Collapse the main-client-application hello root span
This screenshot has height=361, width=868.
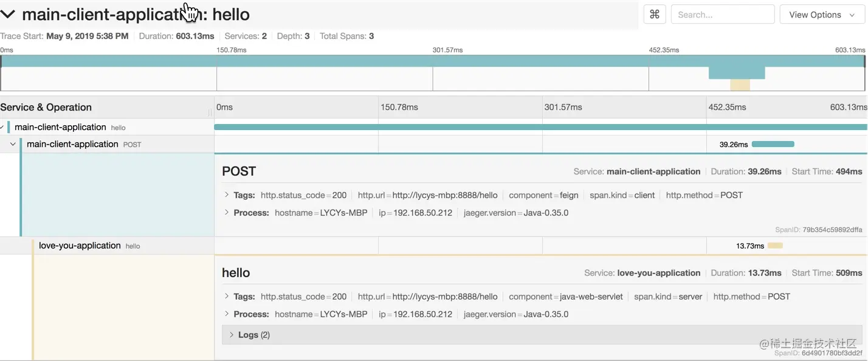[2, 127]
